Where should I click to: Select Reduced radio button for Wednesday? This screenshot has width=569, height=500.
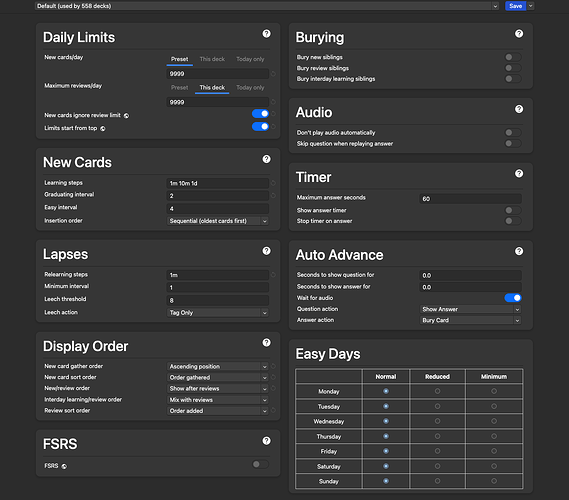coord(437,421)
